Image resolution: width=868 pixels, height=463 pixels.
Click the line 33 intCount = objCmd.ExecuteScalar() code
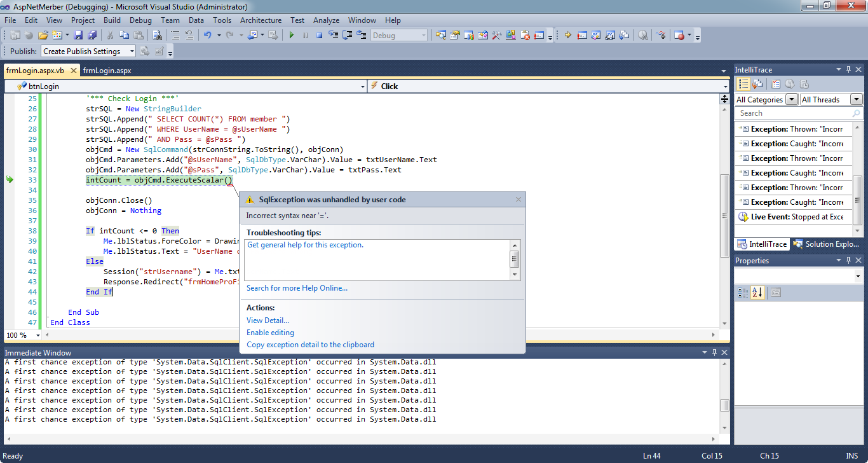point(159,180)
